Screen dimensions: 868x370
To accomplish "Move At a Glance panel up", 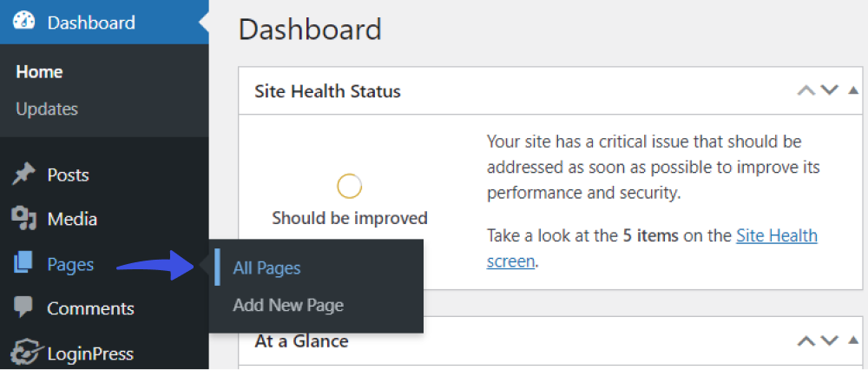I will pyautogui.click(x=806, y=340).
